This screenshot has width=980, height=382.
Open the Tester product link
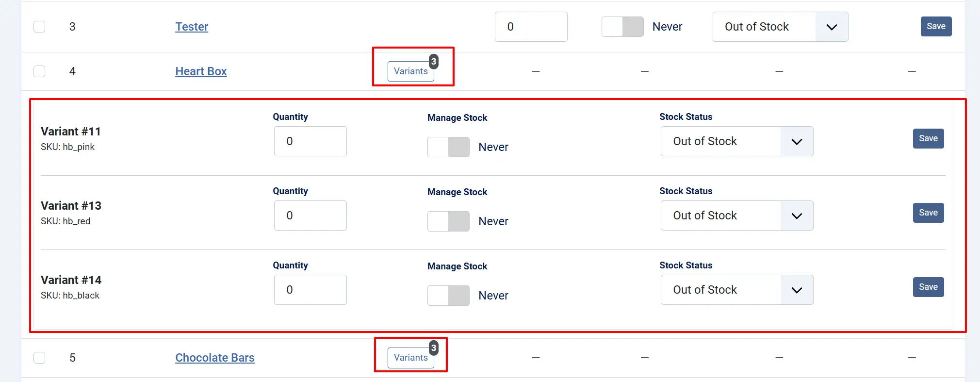pos(192,27)
